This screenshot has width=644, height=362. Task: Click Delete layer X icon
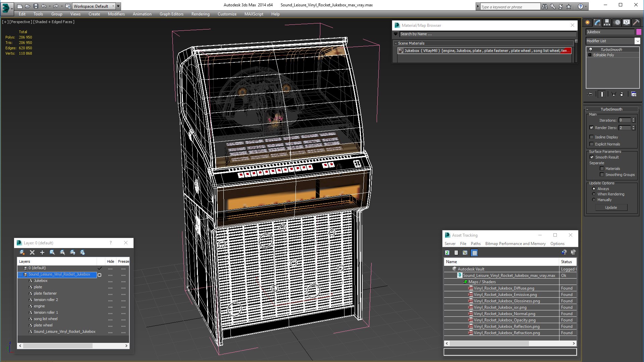(32, 252)
